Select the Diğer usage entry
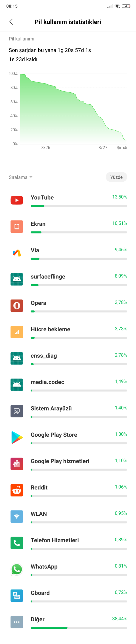The width and height of the screenshot is (136, 644). point(68,622)
